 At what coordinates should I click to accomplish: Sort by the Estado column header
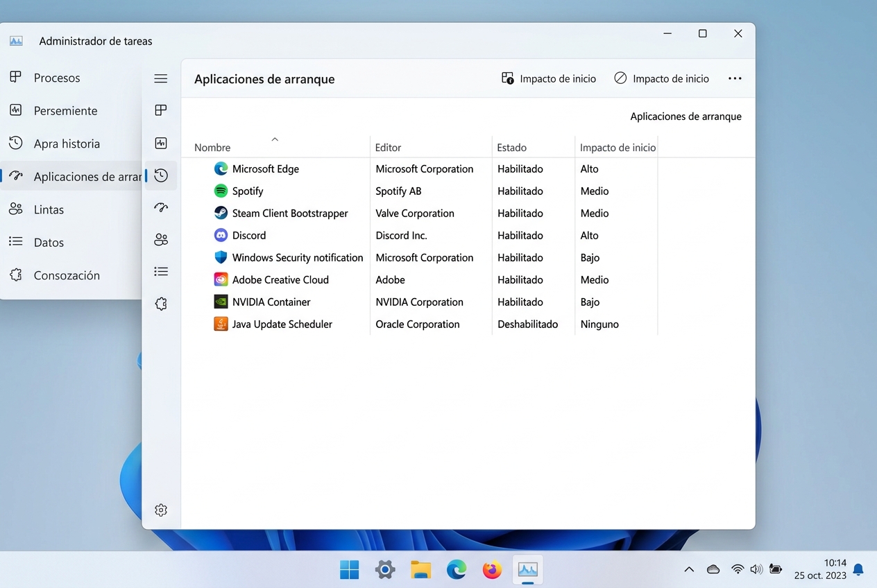(x=511, y=148)
